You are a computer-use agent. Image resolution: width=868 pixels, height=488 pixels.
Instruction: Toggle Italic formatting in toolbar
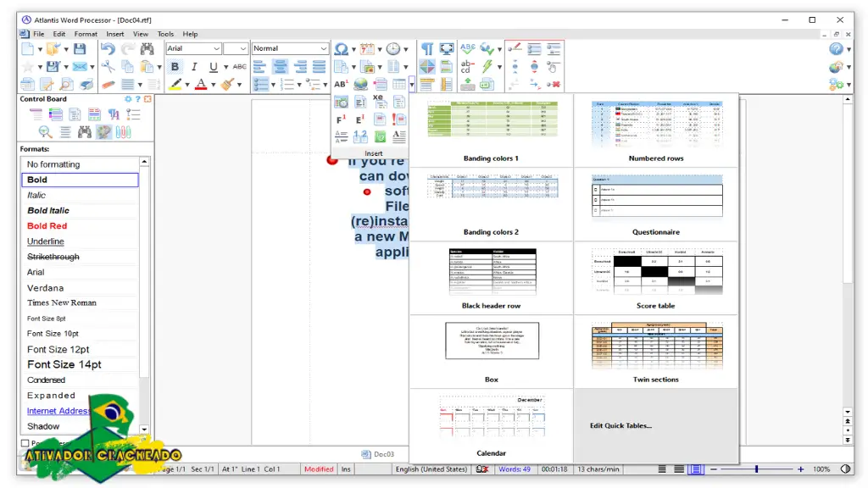pos(194,67)
